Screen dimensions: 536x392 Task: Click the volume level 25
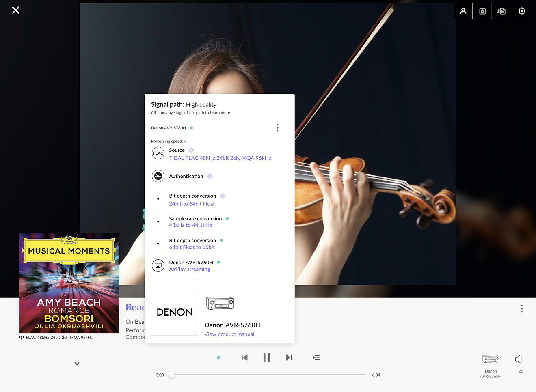521,371
